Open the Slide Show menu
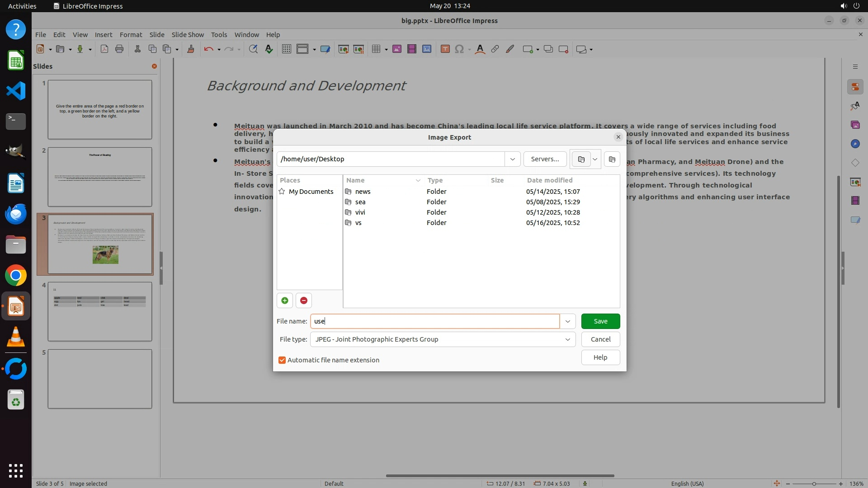The height and width of the screenshot is (488, 868). pyautogui.click(x=188, y=35)
